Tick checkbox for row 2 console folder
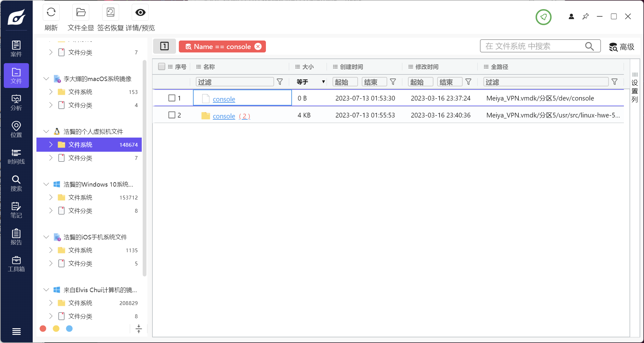The image size is (644, 343). 172,115
